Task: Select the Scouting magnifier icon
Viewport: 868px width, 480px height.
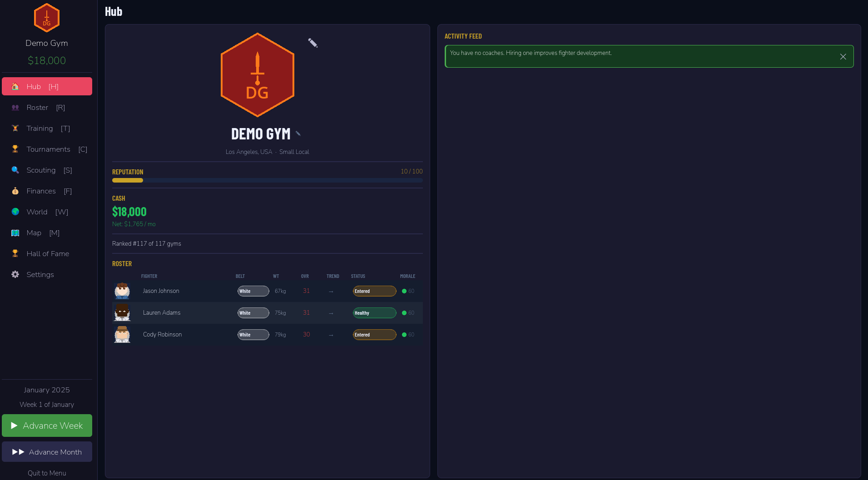Action: coord(15,170)
